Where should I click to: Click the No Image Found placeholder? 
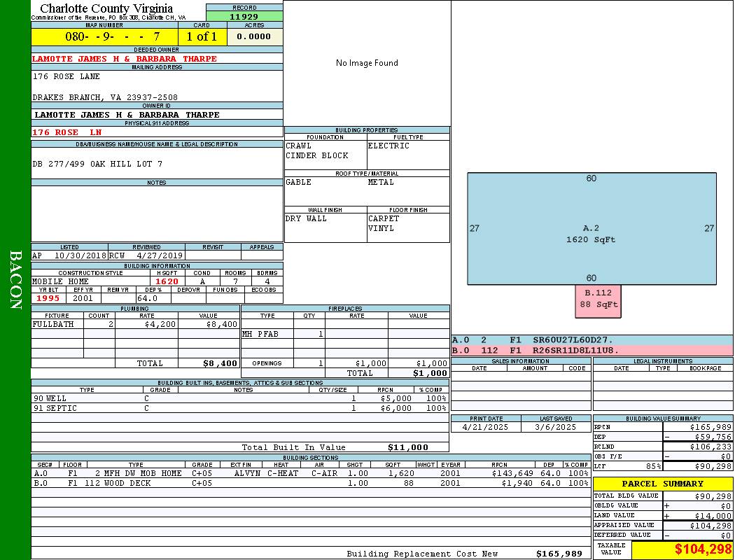pos(367,63)
